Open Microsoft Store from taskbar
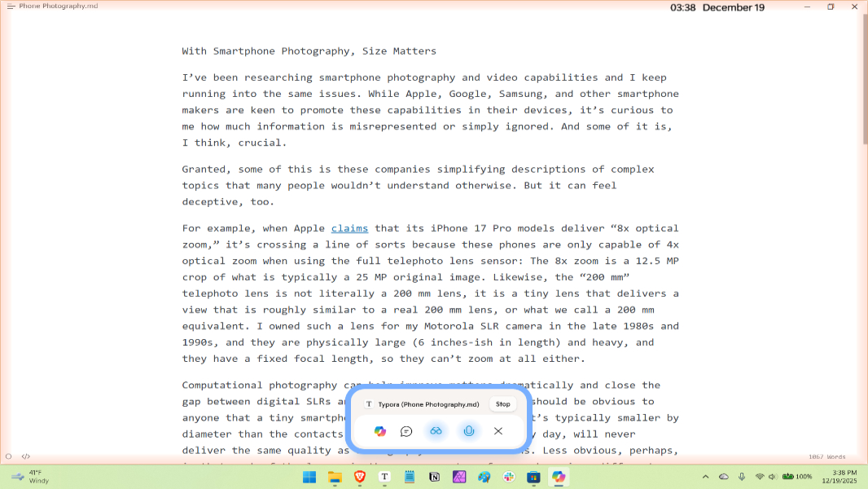 tap(533, 477)
